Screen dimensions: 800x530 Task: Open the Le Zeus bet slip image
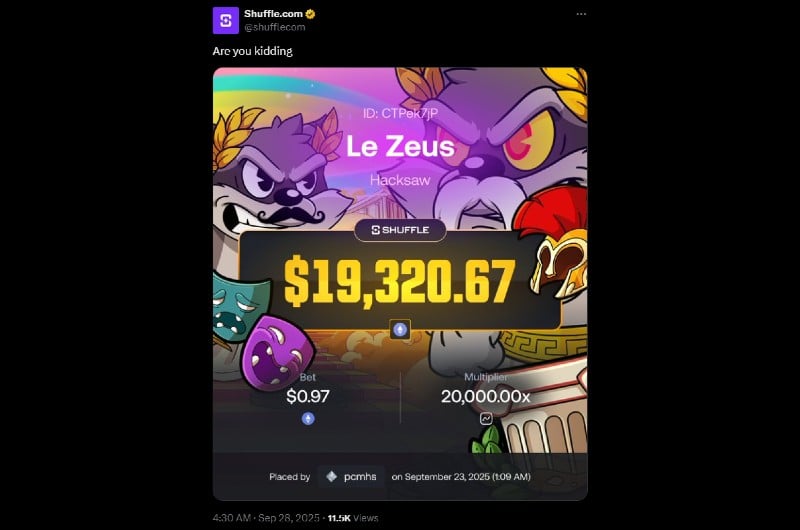[400, 284]
